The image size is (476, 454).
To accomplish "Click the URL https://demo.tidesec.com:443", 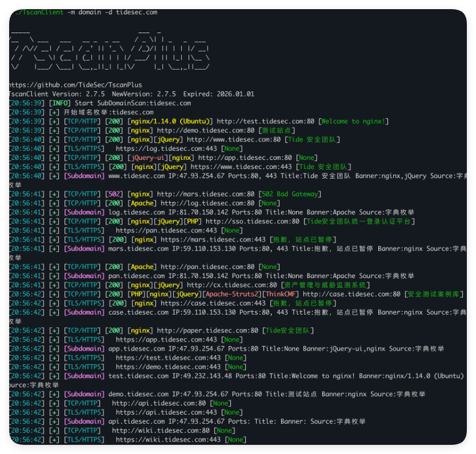I will [x=168, y=367].
